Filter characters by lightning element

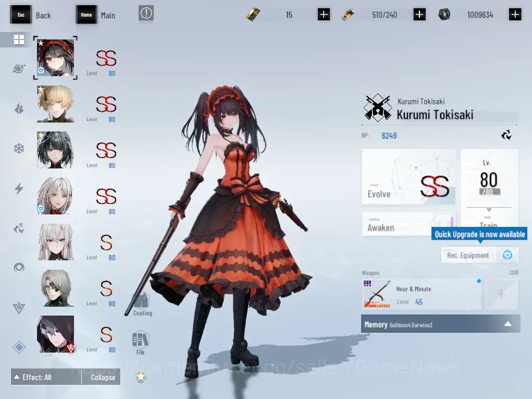pyautogui.click(x=19, y=188)
